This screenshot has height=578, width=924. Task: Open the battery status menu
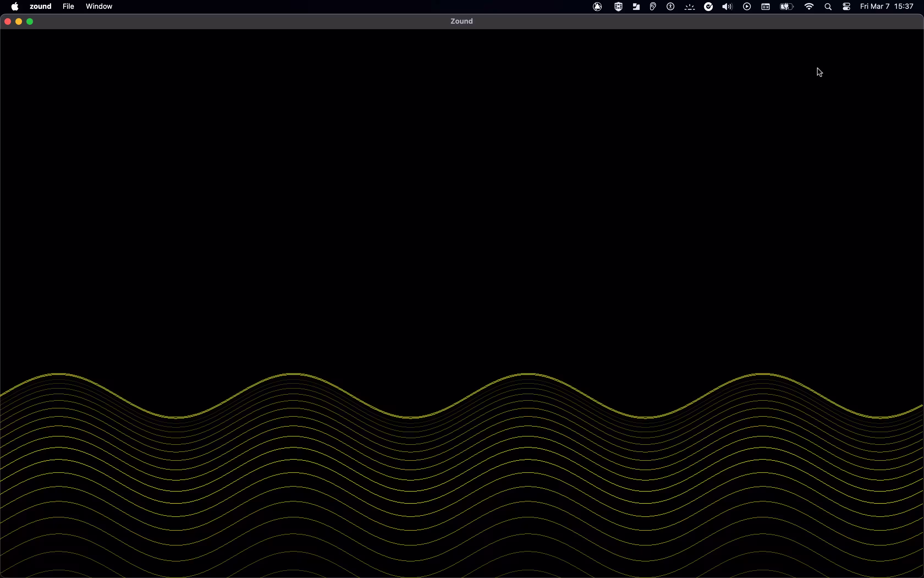(x=787, y=7)
